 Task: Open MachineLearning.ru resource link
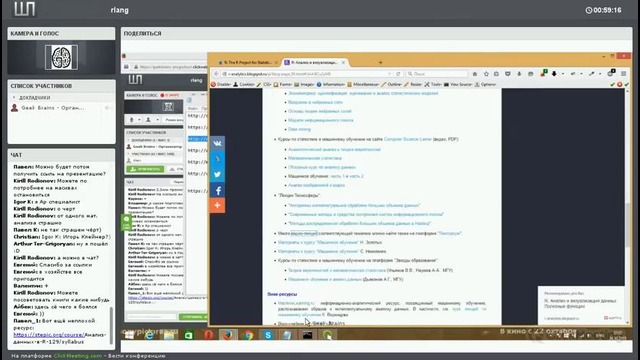tap(296, 303)
